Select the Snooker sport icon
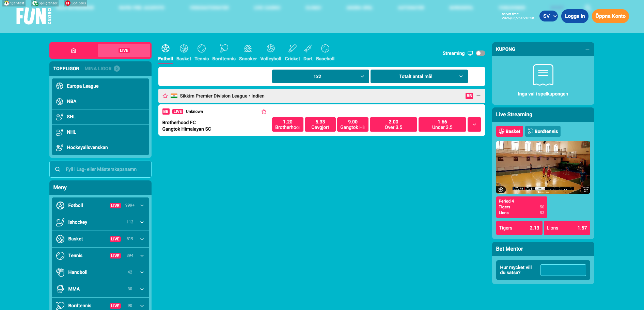Screen dimensions: 644x310 click(248, 53)
